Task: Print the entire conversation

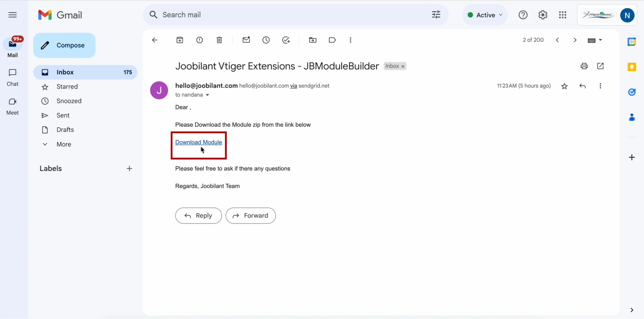Action: [x=584, y=66]
